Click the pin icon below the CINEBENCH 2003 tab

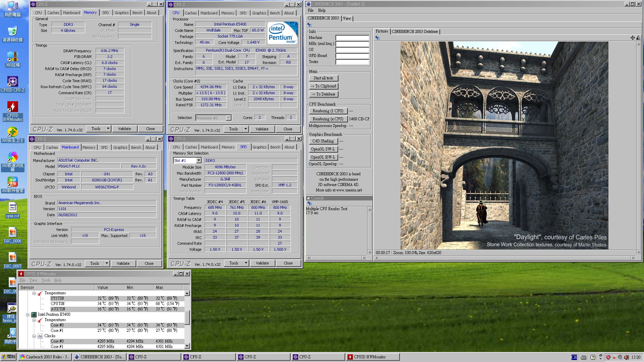pos(309,25)
